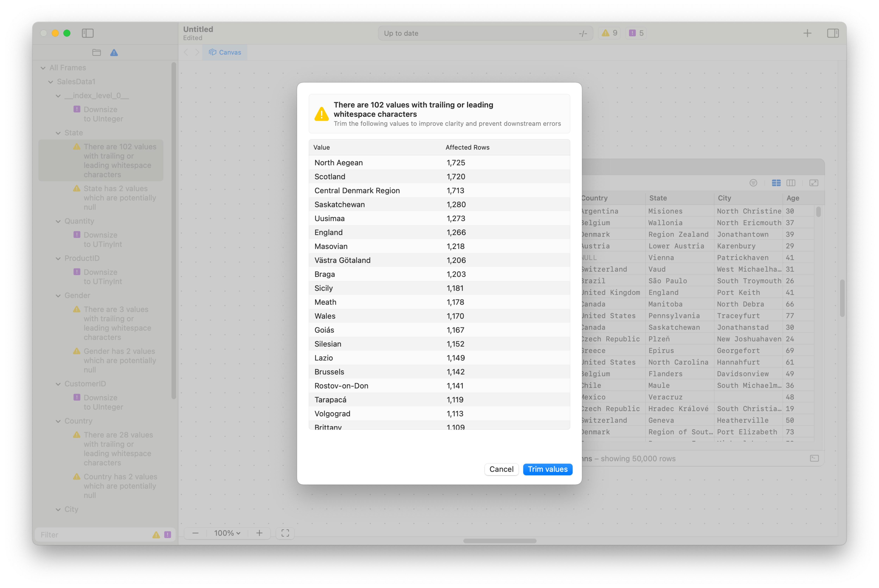Click the large warning icon in dialog header
879x588 pixels.
click(321, 114)
